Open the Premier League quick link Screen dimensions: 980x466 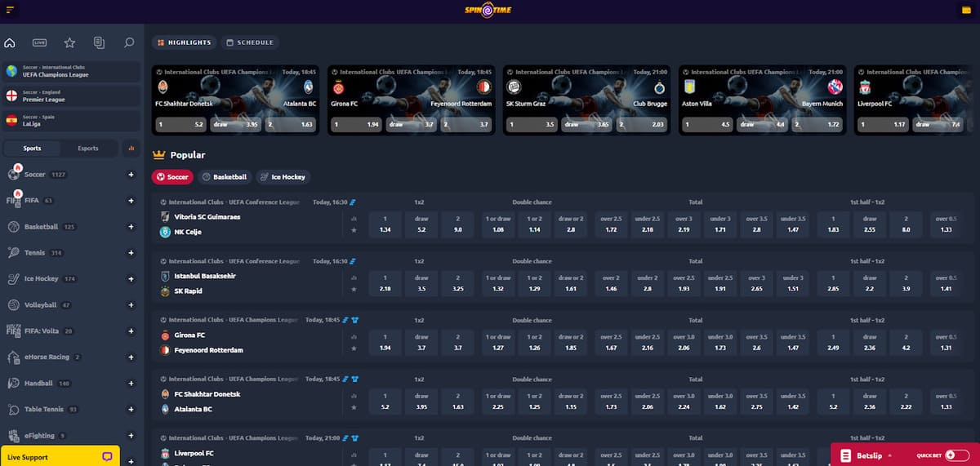point(72,95)
